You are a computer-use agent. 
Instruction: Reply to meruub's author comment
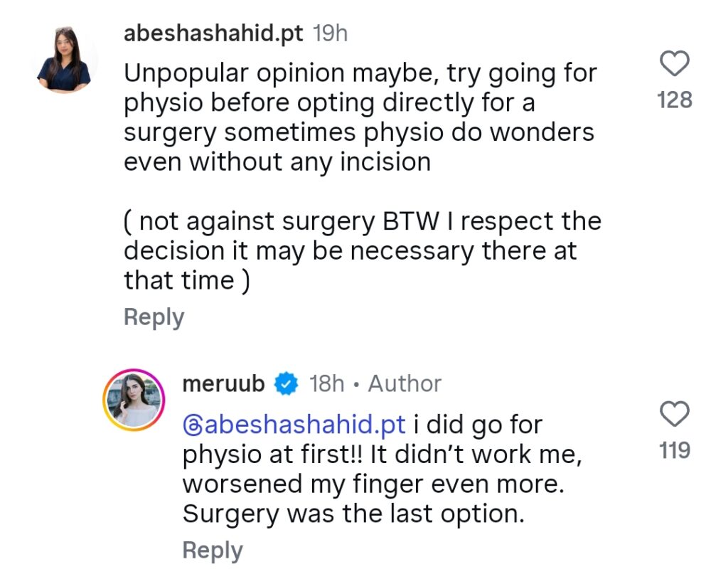tap(212, 551)
